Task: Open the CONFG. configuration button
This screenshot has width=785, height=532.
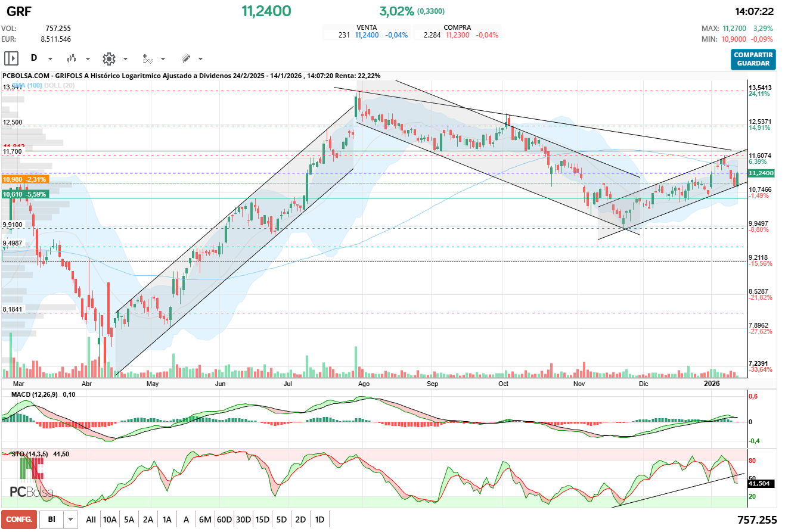Action: 19,519
